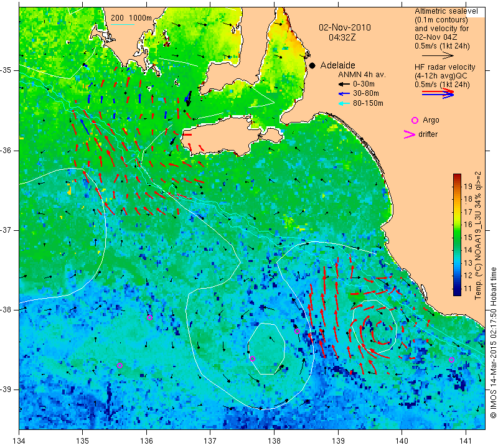Screen dimensions: 498x448
Task: Click the cyan bathymetry contour legend line
Action: [x=123, y=24]
